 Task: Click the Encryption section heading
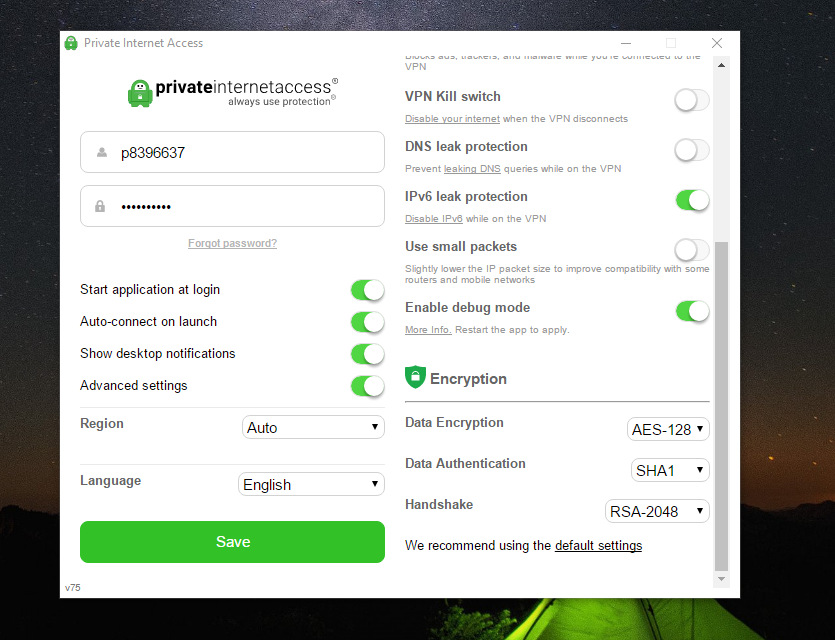[468, 379]
